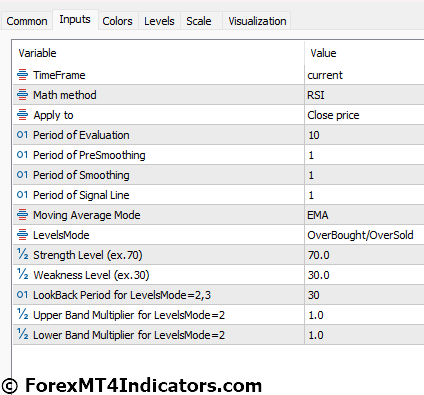
Task: Click the Moving Average Mode enum icon
Action: 22,215
